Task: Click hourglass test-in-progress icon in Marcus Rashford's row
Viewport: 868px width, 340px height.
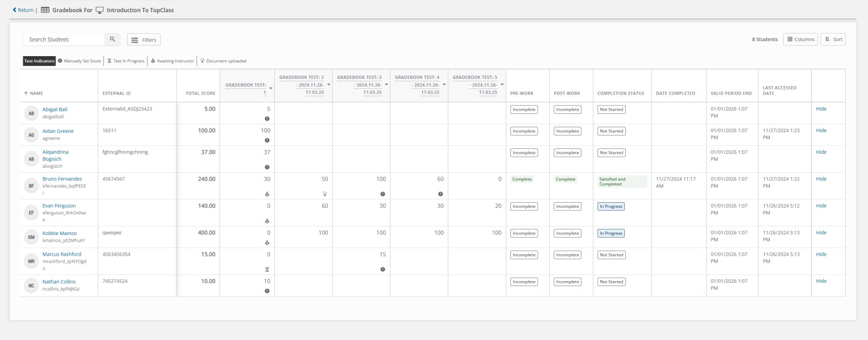Action: coord(267,269)
